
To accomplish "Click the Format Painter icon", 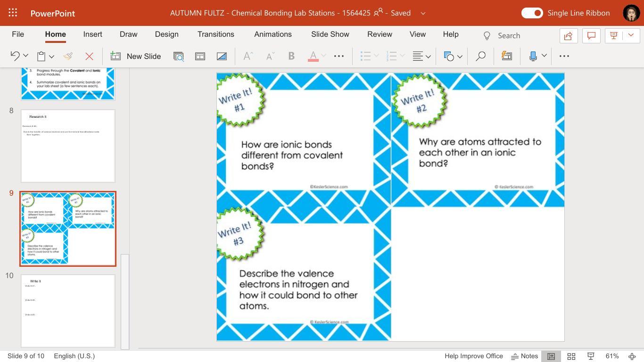I will point(68,56).
